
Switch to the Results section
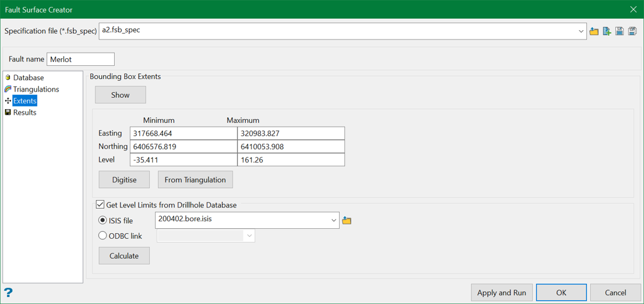click(x=24, y=113)
